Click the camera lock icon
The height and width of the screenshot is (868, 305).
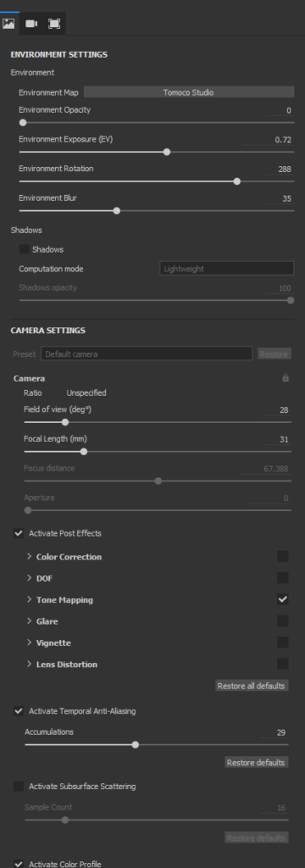286,378
